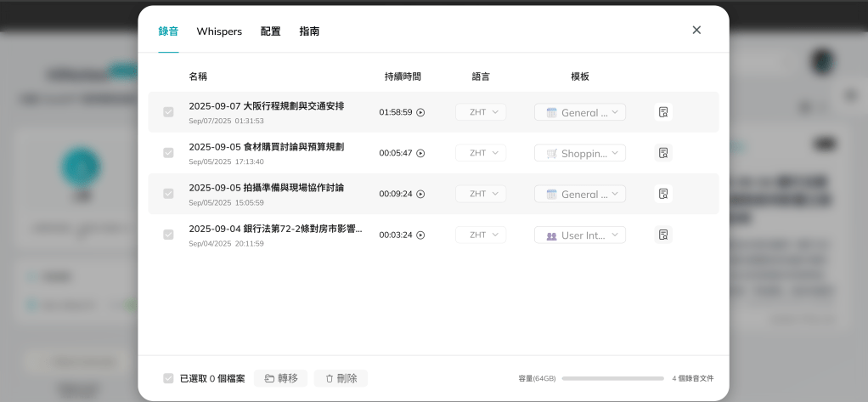The image size is (868, 402).
Task: Open the Shopping template dropdown
Action: [x=580, y=153]
